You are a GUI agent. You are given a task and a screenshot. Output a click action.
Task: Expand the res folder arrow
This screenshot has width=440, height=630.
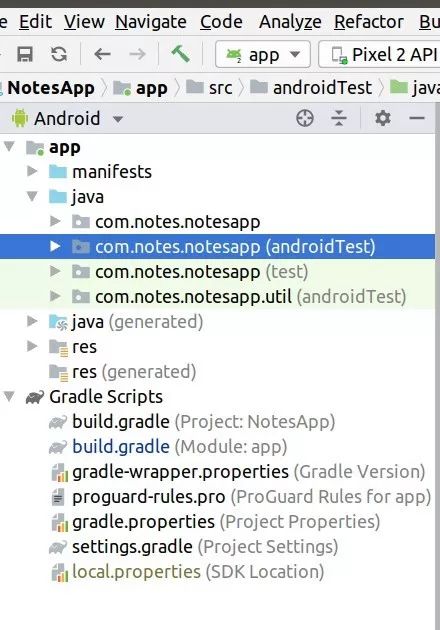point(32,346)
